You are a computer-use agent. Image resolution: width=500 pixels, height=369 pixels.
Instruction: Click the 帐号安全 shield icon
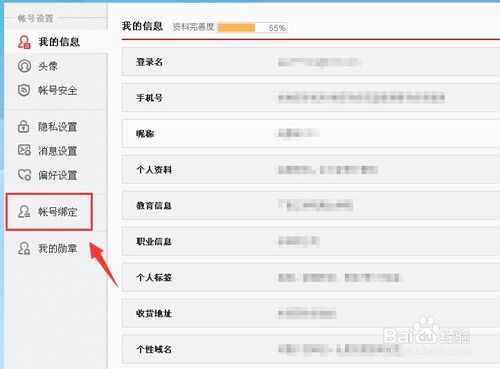click(x=24, y=90)
